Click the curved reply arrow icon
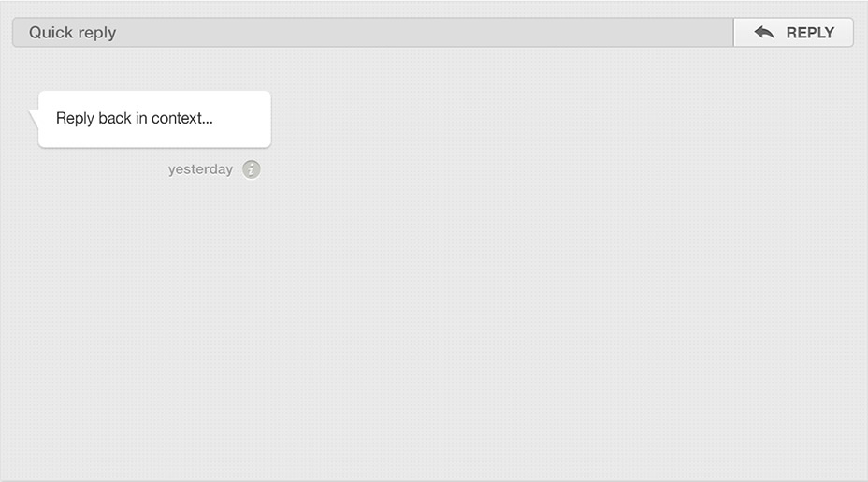Viewport: 868px width, 482px height. coord(764,33)
